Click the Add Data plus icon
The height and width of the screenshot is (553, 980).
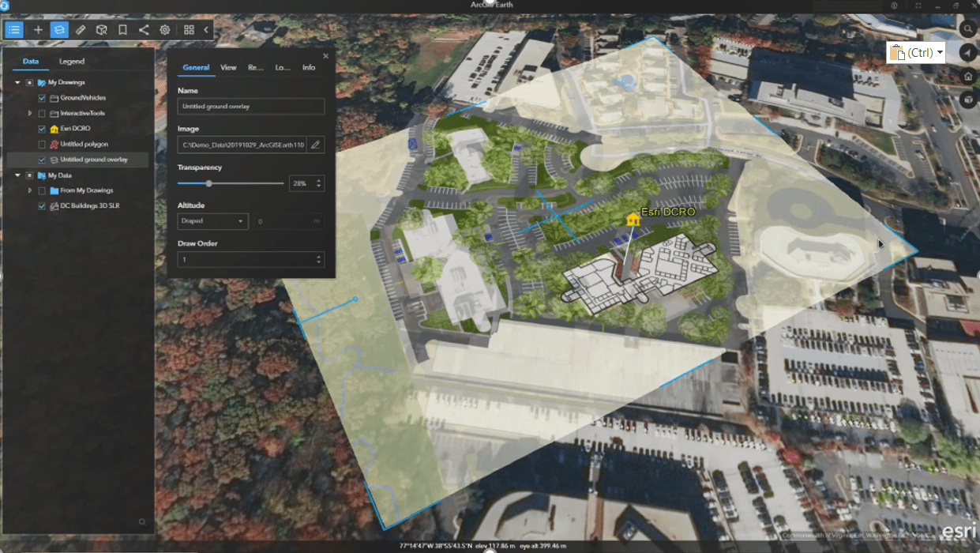(x=38, y=29)
